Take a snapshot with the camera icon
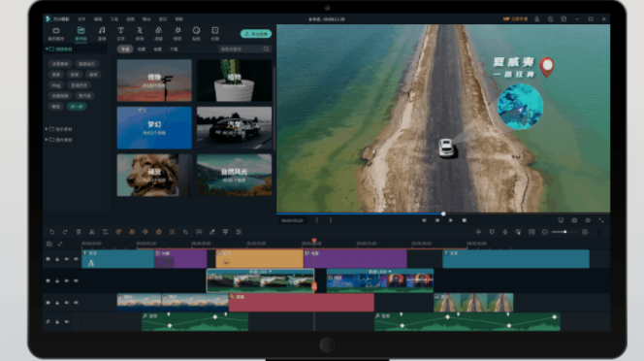Screen dimensions: 644x361 [x=574, y=220]
